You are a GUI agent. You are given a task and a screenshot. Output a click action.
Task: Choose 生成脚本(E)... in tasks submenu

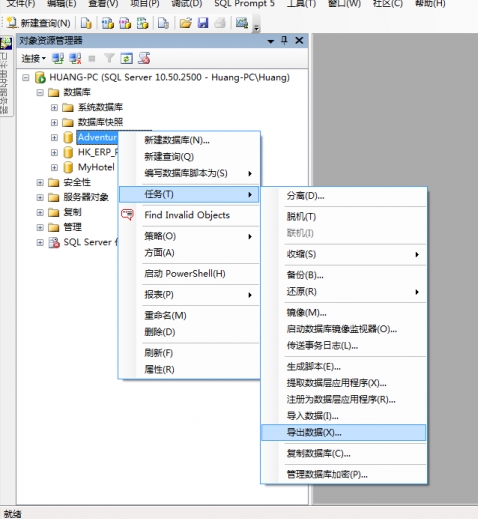pos(344,367)
